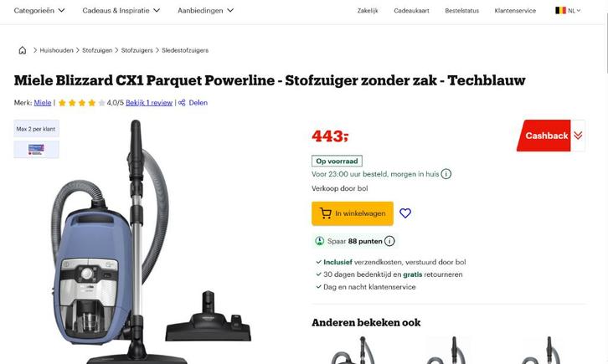Open delivery info icon next to 'morgen in huis'

tap(446, 174)
